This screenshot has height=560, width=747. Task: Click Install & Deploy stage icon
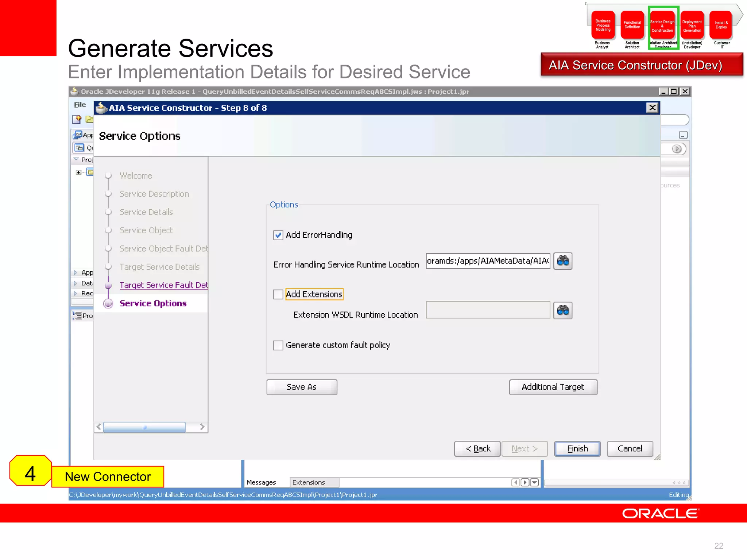tap(721, 25)
